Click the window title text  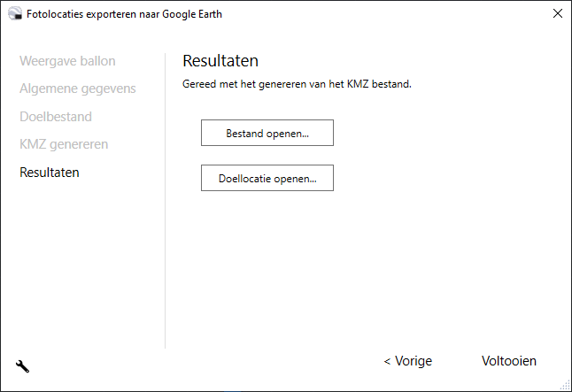[125, 14]
